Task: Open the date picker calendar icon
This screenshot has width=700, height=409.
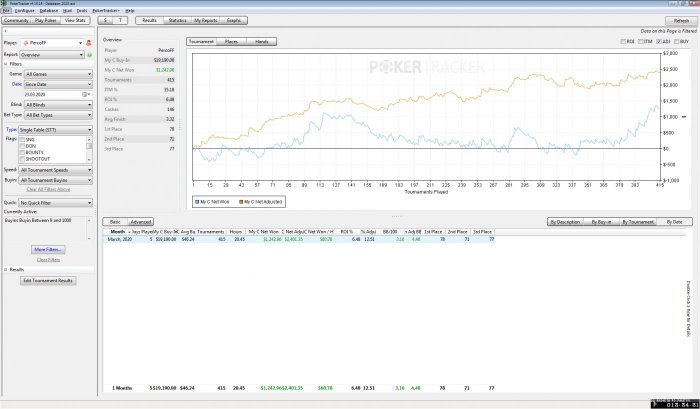Action: coord(85,95)
